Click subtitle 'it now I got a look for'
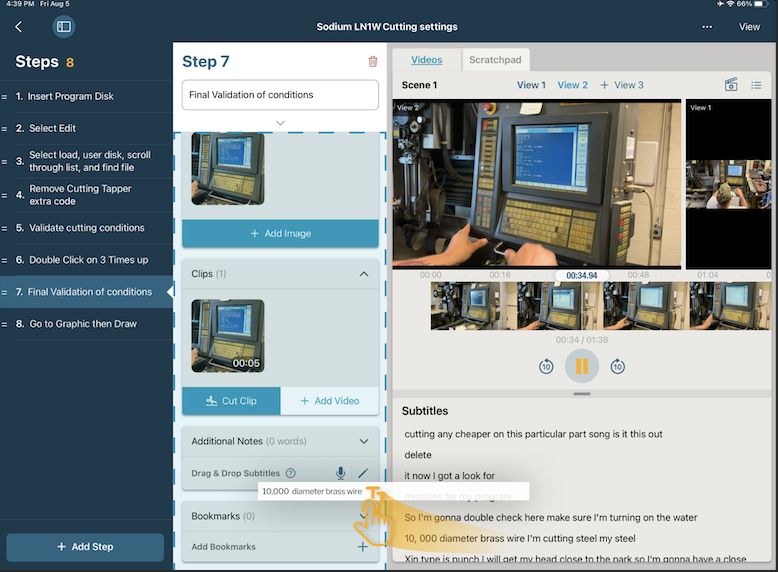This screenshot has width=778, height=572. point(450,476)
